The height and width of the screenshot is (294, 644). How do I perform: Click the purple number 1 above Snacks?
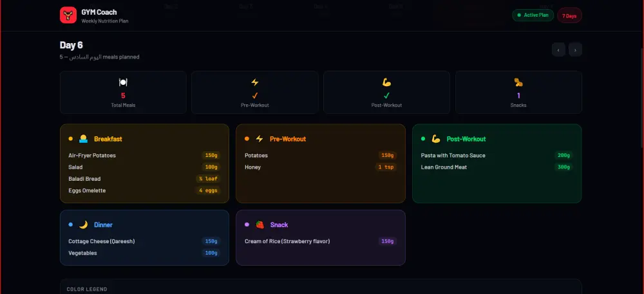point(518,96)
